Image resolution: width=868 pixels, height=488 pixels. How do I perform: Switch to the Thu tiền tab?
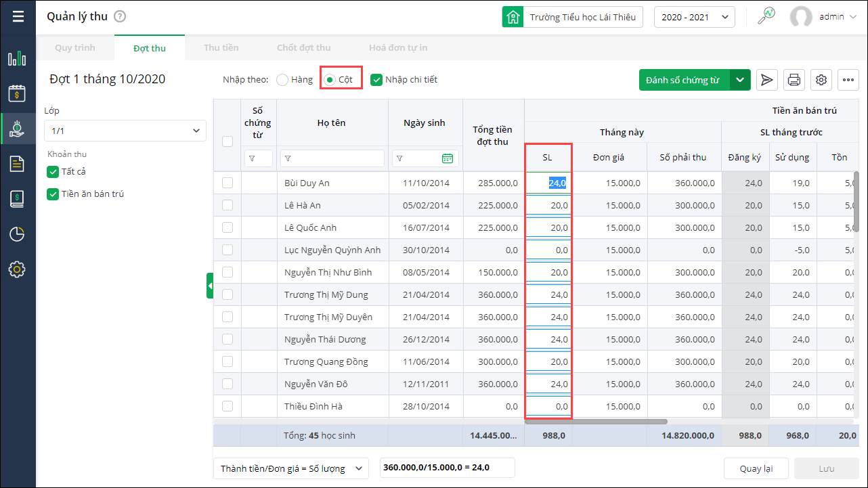pos(221,48)
